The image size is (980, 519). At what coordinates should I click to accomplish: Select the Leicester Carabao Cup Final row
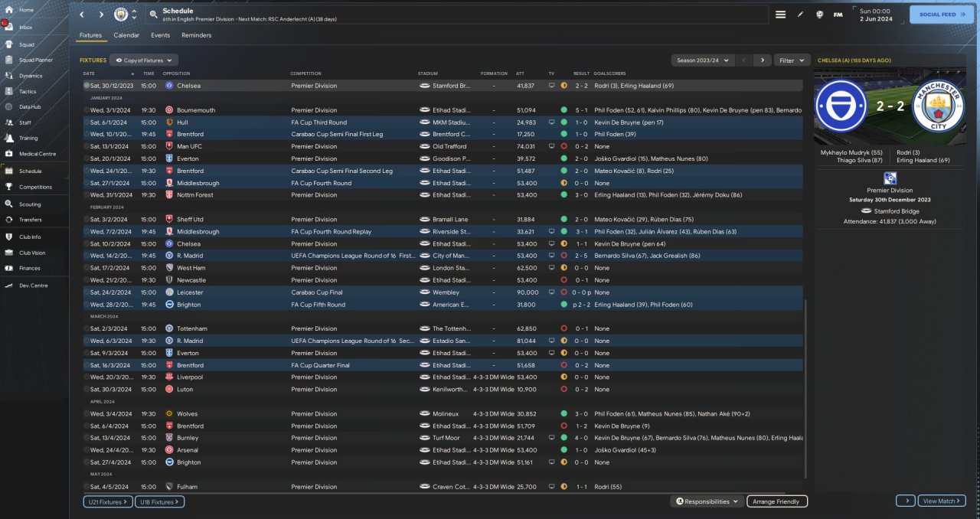(x=442, y=292)
